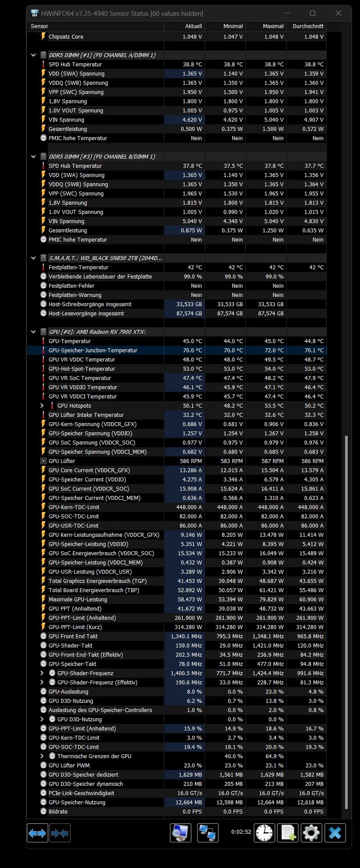Click the 87,574 GB Aktuell value

(189, 314)
